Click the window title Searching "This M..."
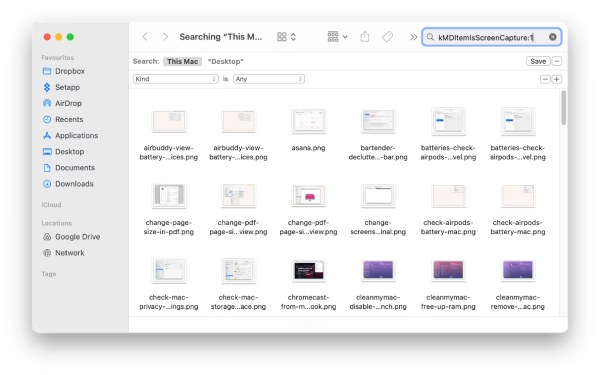This screenshot has width=600, height=375. (x=221, y=37)
